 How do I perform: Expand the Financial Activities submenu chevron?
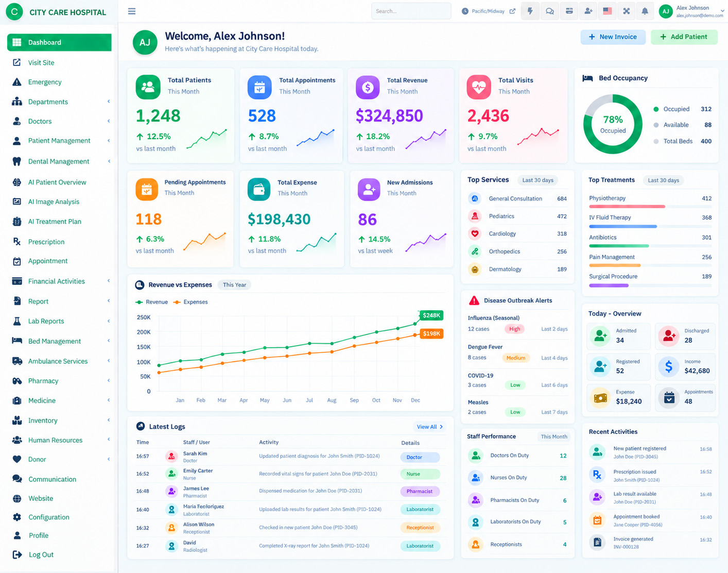tap(109, 281)
